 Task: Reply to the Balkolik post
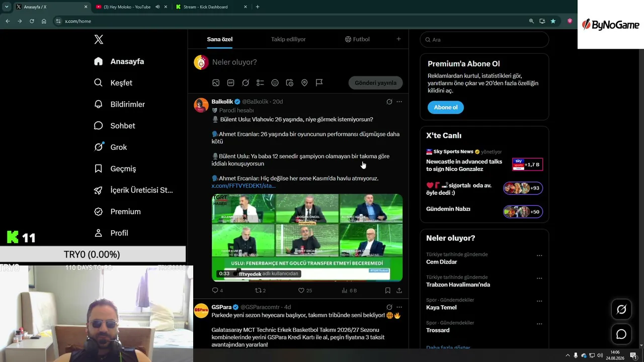pos(217,291)
